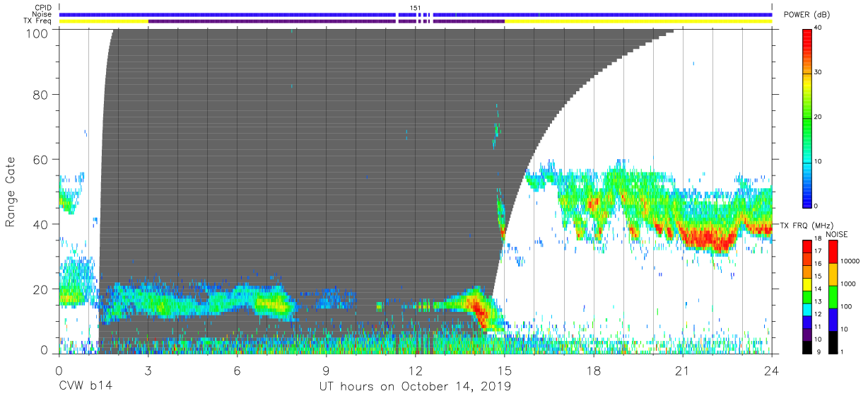The height and width of the screenshot is (401, 868).
Task: Click the "11" MHz tick on TX FRQ scale
Action: [819, 327]
